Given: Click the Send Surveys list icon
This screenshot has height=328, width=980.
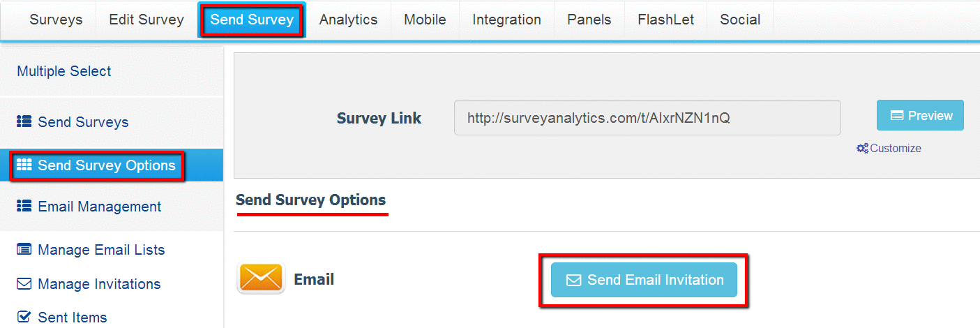Looking at the screenshot, I should click(x=24, y=122).
